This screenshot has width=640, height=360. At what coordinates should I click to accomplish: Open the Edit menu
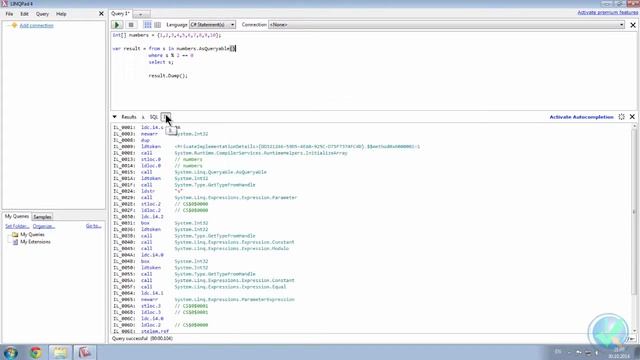pos(24,14)
